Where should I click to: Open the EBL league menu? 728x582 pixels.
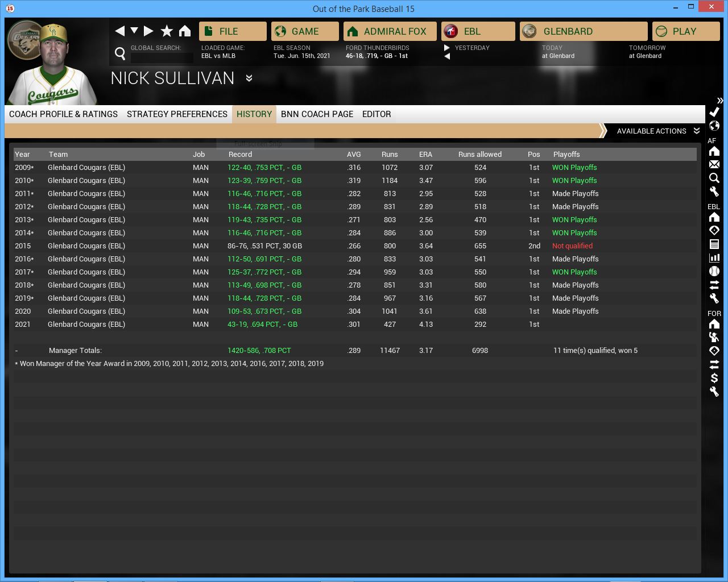pyautogui.click(x=478, y=31)
